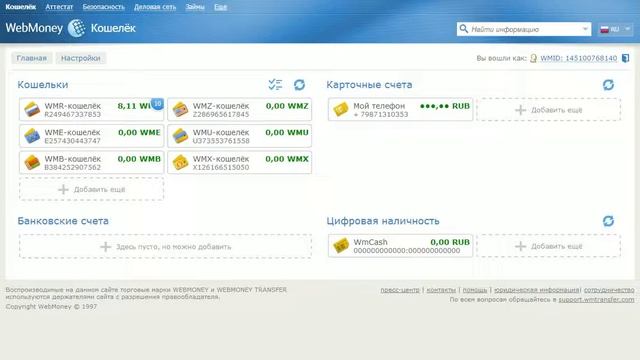Refresh the Цифровая наличность section

tap(608, 221)
